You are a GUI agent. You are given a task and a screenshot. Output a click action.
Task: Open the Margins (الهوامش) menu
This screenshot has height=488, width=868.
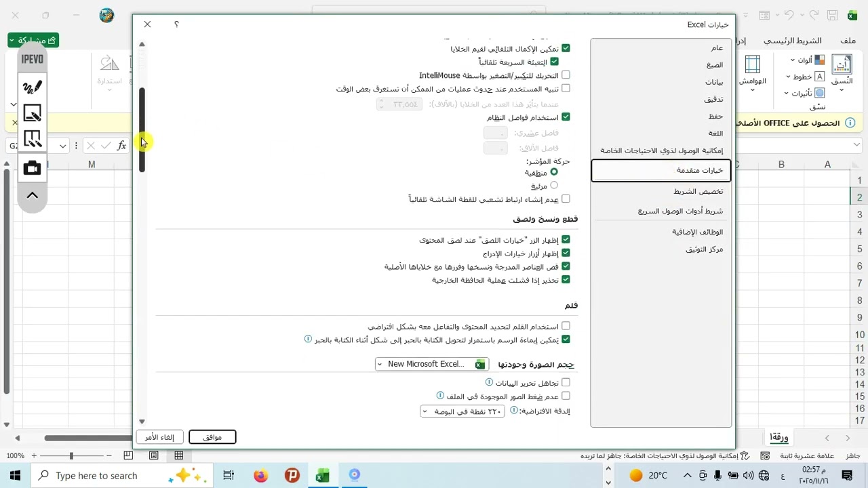(x=752, y=75)
